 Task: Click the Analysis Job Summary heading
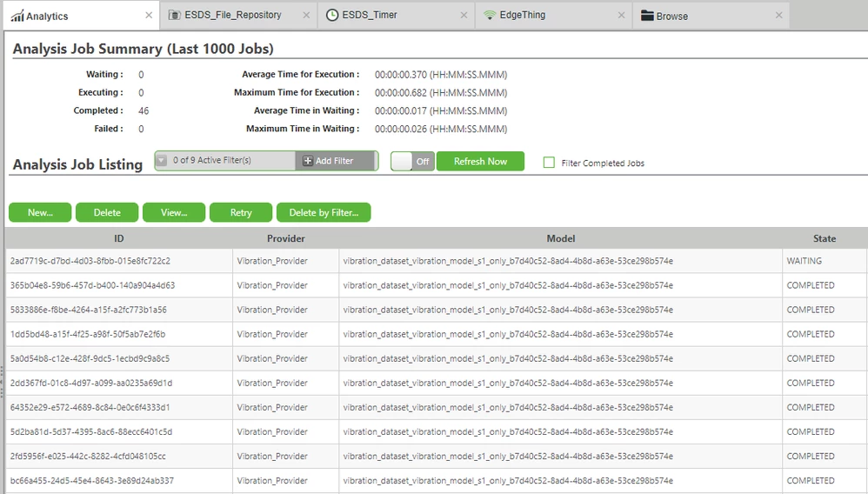coord(144,49)
